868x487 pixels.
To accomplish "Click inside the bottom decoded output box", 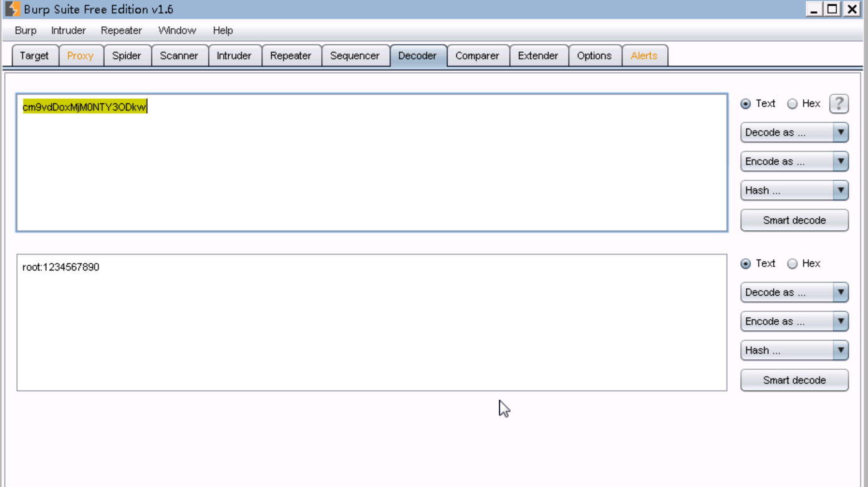I will tap(372, 322).
